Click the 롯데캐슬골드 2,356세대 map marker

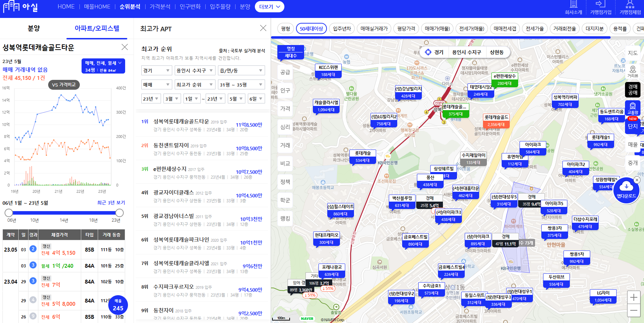(496, 121)
